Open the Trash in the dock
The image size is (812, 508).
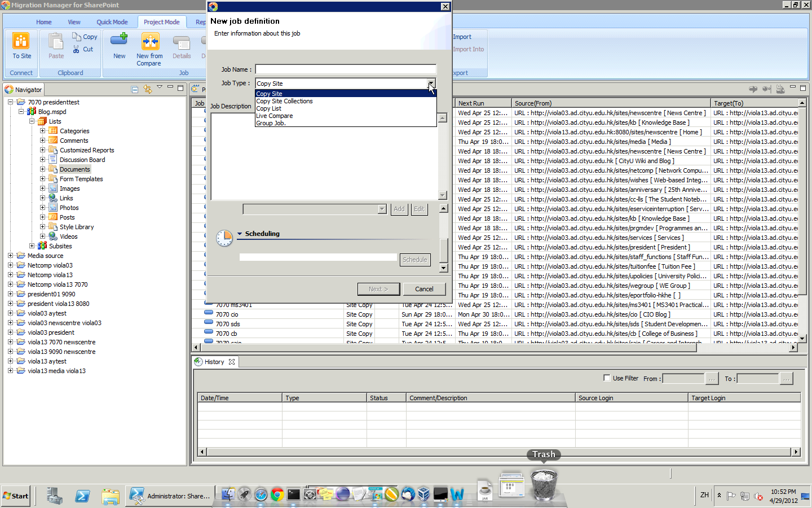coord(544,484)
